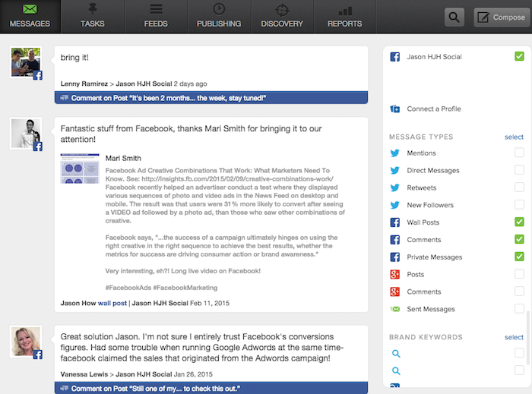The image size is (532, 394).
Task: Click select next to Brand Keywords
Action: [x=514, y=337]
